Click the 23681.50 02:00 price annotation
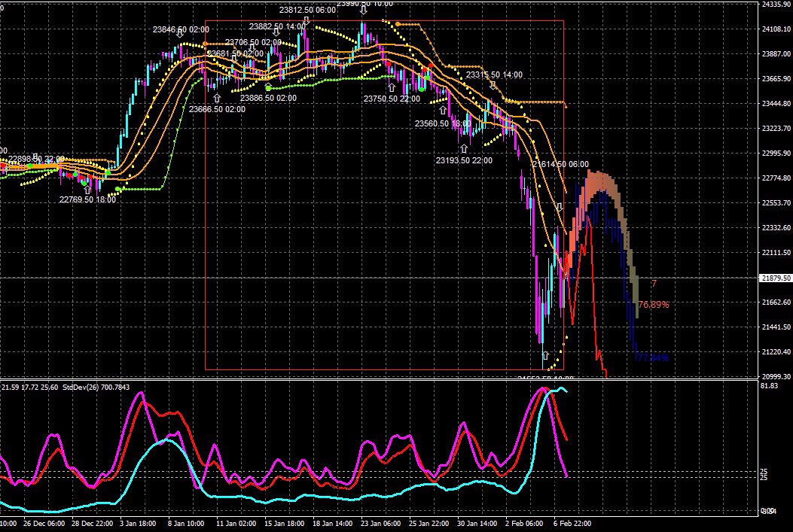The image size is (793, 532). point(235,53)
